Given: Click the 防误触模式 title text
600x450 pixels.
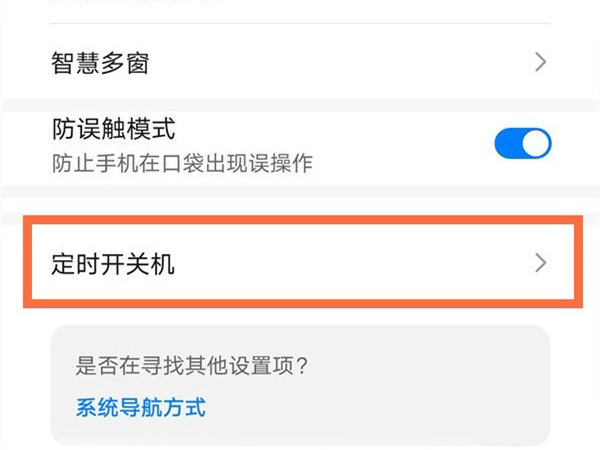Looking at the screenshot, I should [x=113, y=129].
